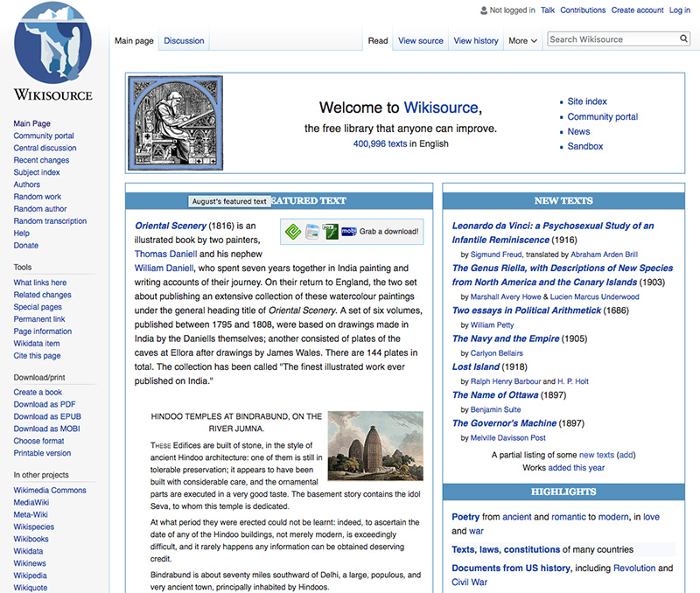
Task: Select the View source tab
Action: pos(420,41)
